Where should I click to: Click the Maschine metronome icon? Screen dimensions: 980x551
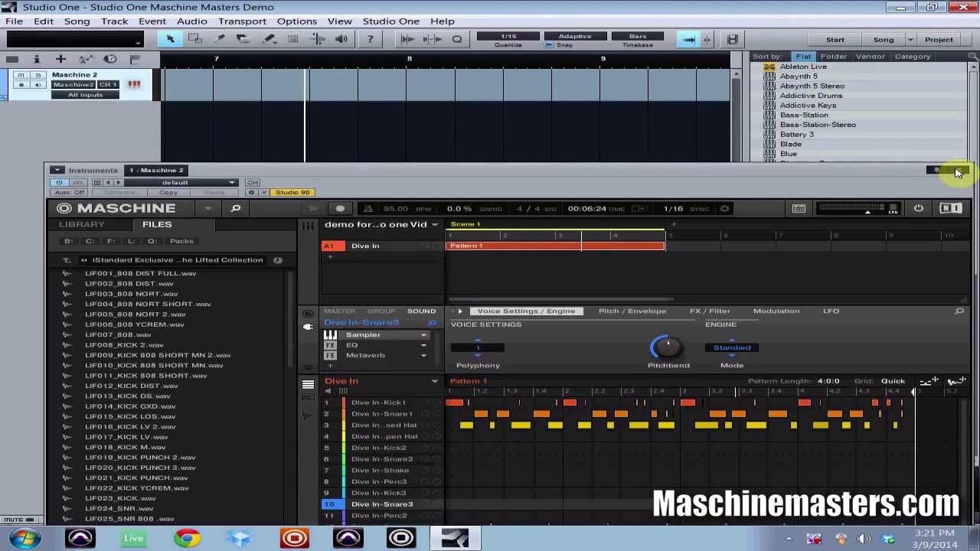click(367, 208)
